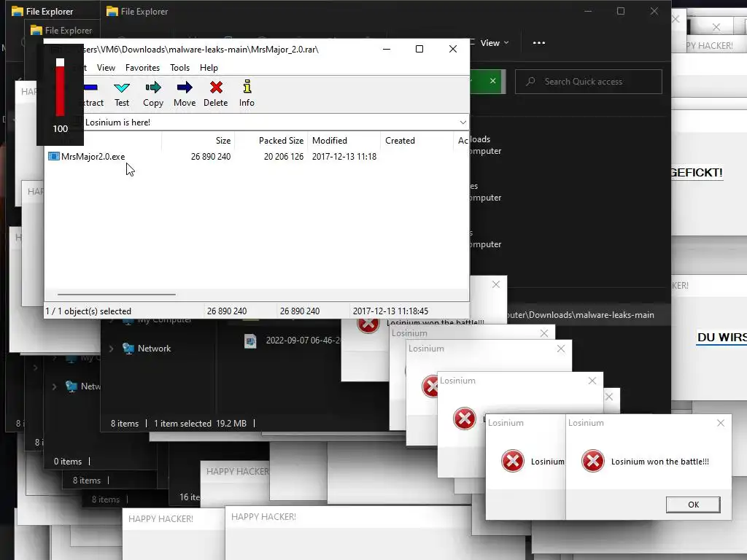Click the 2017-12-13 11:18:45 status bar entry
The width and height of the screenshot is (747, 560).
390,311
